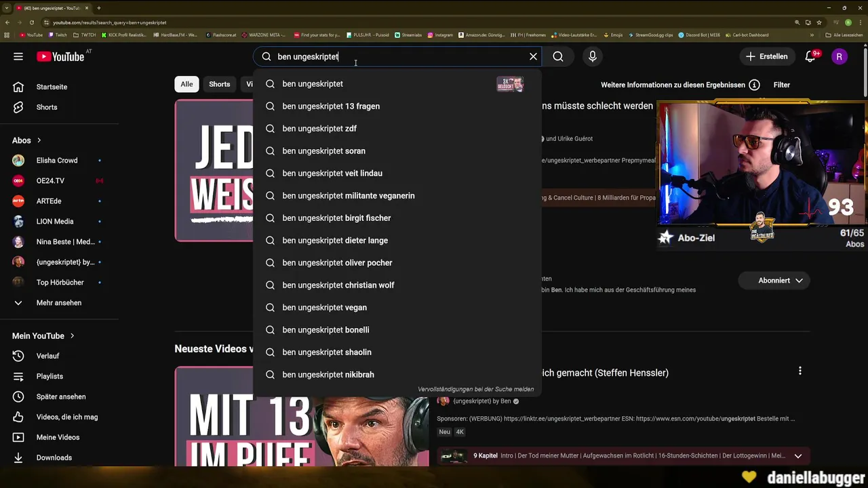Open the Instagram bookmark
This screenshot has height=488, width=868.
coord(440,35)
